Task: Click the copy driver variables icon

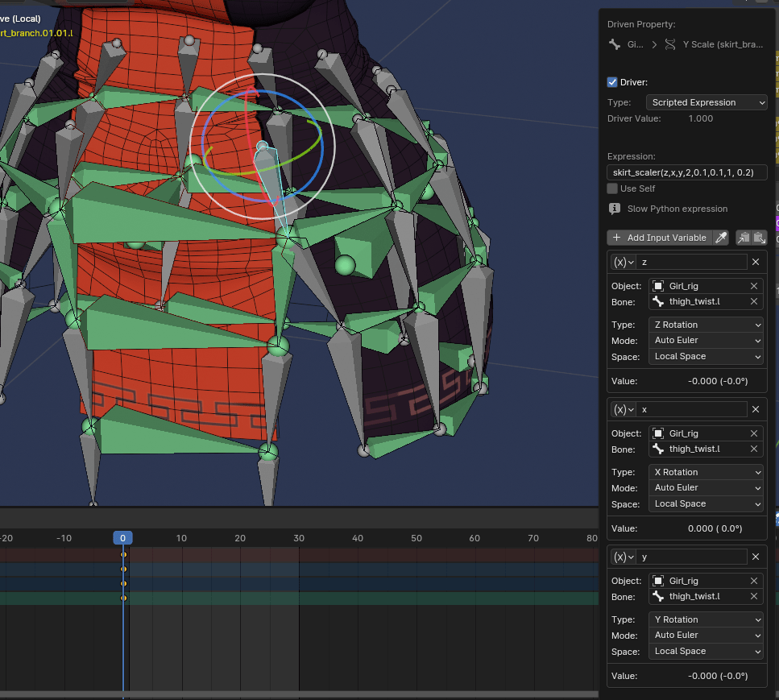Action: pos(744,238)
